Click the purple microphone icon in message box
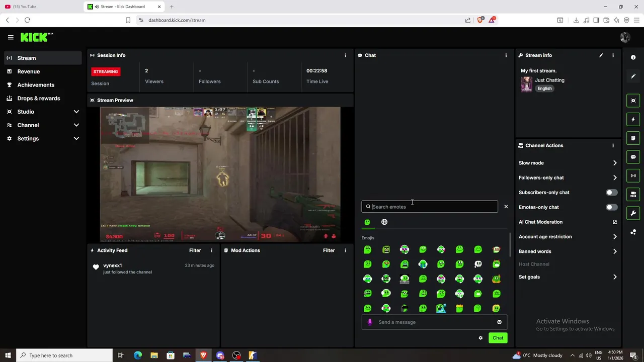The image size is (644, 362). (x=370, y=322)
